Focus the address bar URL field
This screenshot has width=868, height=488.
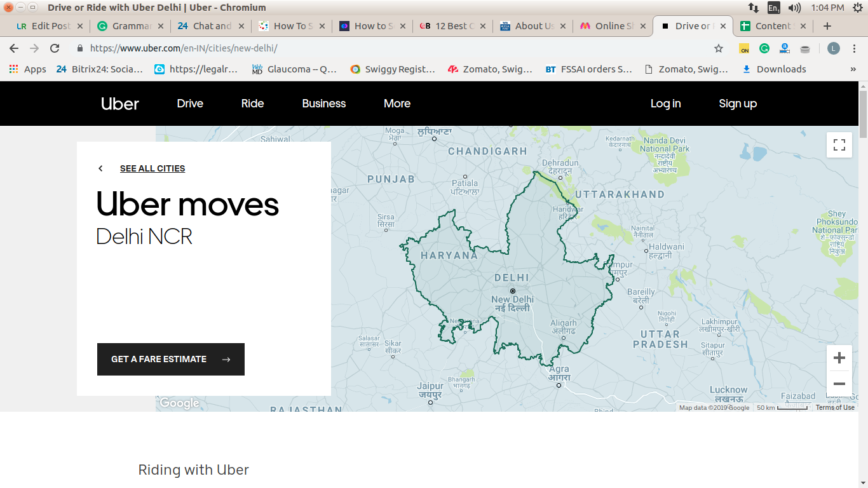coord(394,48)
